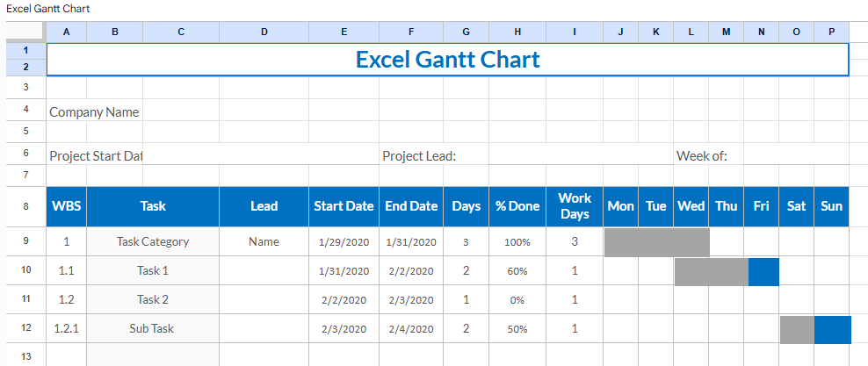Click the large blue Excel Gantt Chart title
This screenshot has height=366, width=868.
447,60
